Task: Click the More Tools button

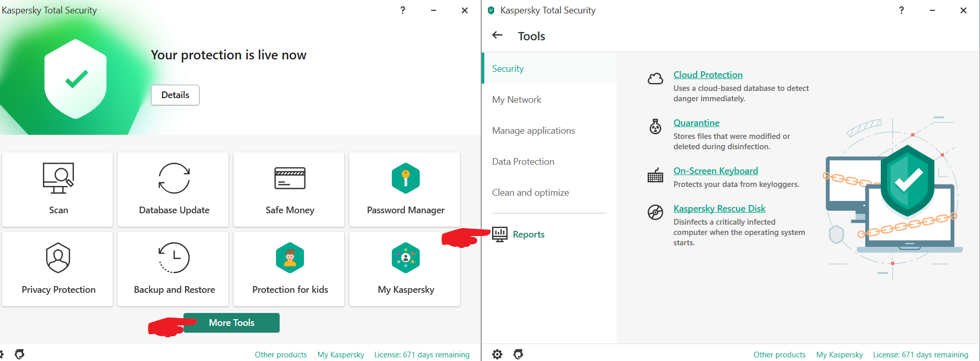Action: point(232,323)
